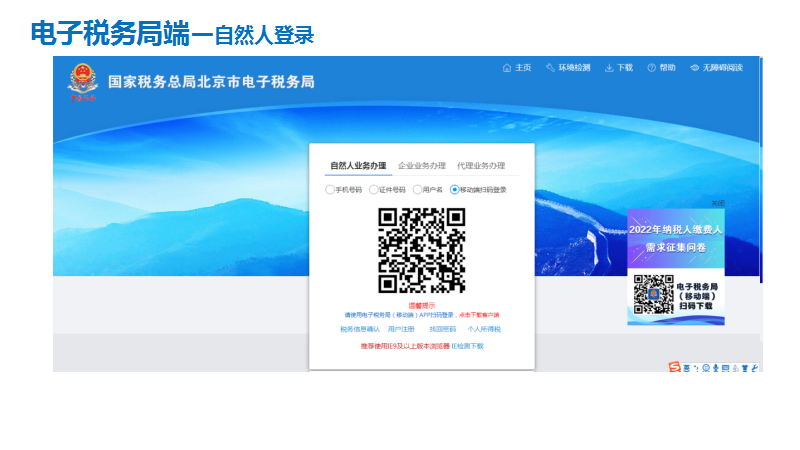Screen dimensions: 800x450
Task: Select the 手机号码 login radio button
Action: tap(330, 190)
